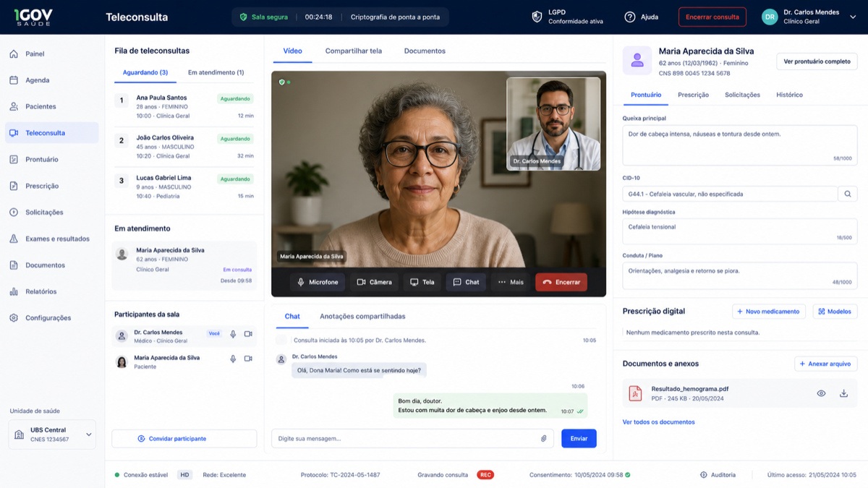Toggle Maria Aparecida participant camera

[x=248, y=359]
